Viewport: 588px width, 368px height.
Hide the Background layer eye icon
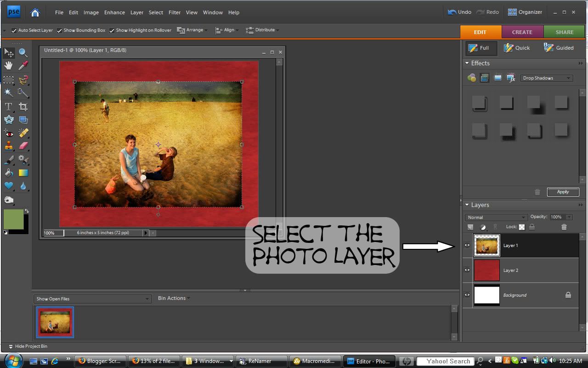pos(468,295)
